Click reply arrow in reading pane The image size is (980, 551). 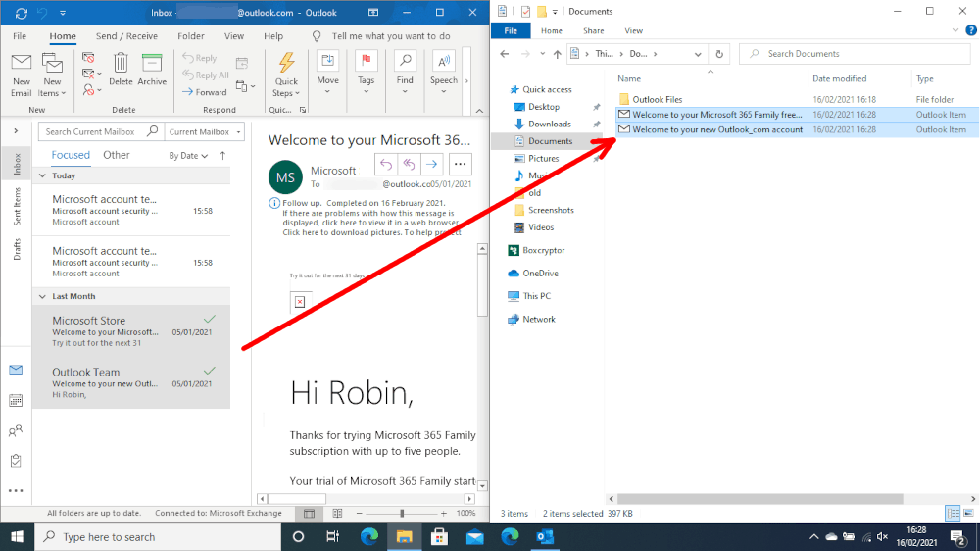click(x=386, y=165)
